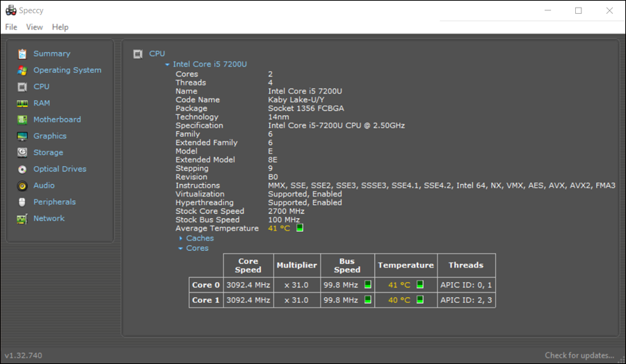
Task: Click the Audio speaker icon
Action: pyautogui.click(x=22, y=185)
